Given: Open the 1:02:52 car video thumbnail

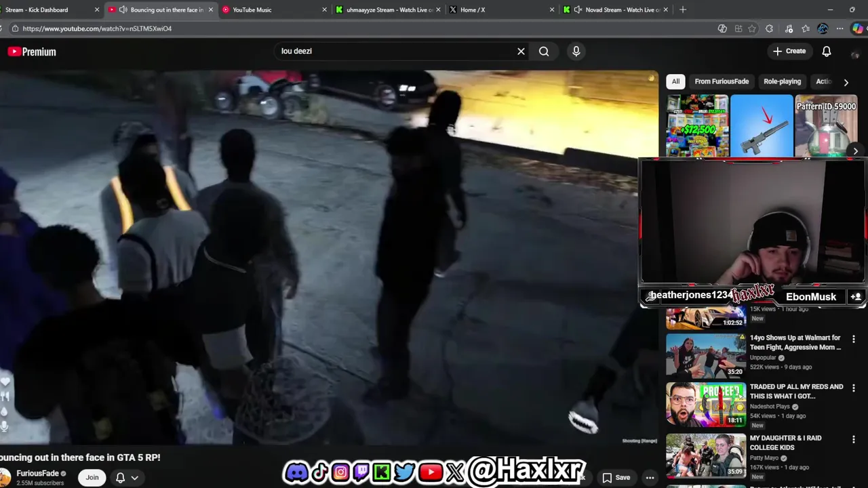Looking at the screenshot, I should click(706, 317).
